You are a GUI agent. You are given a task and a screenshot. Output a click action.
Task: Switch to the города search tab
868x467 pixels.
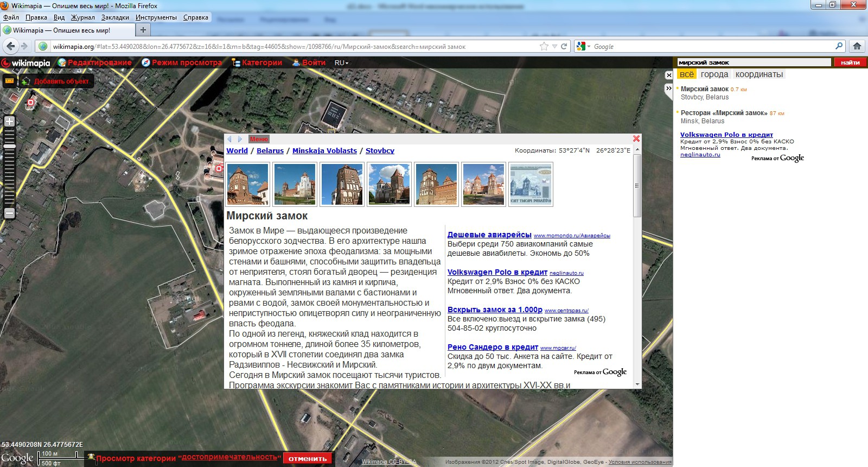(x=714, y=74)
